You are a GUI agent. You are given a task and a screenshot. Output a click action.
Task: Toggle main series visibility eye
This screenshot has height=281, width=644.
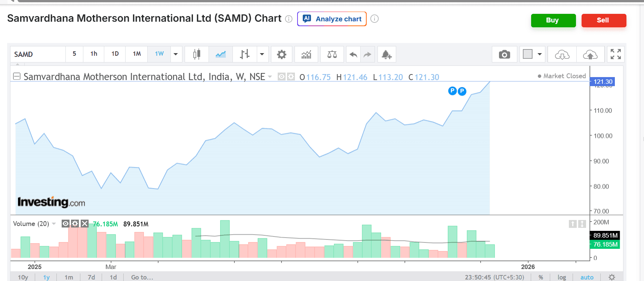[281, 77]
